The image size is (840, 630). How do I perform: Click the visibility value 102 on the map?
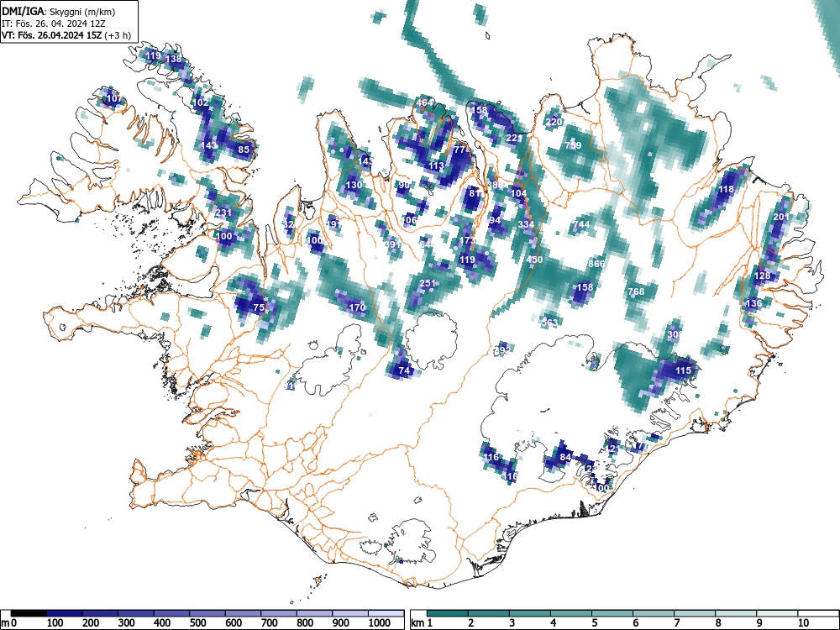tap(201, 102)
